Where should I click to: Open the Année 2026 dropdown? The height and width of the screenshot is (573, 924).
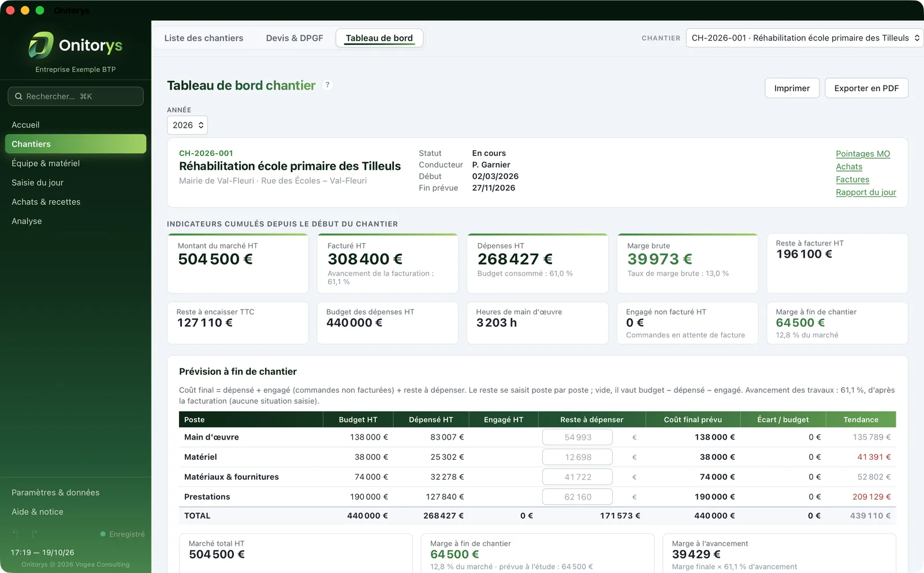point(187,125)
